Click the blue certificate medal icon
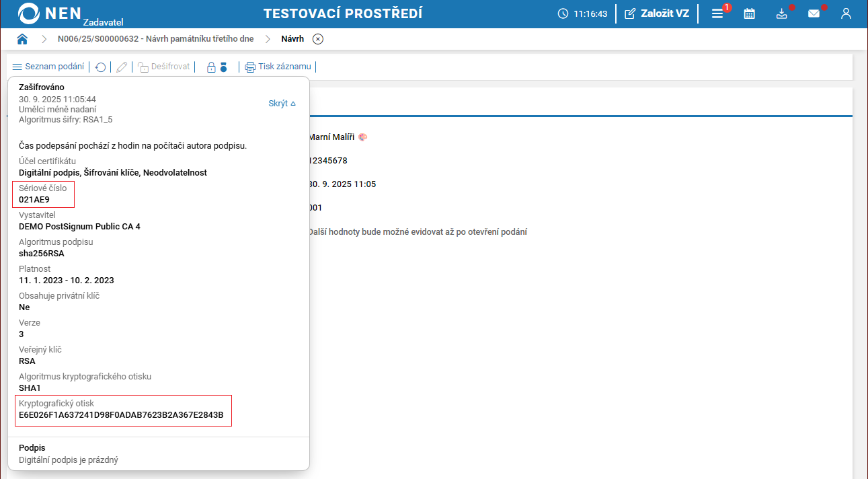This screenshot has width=868, height=479. 224,67
